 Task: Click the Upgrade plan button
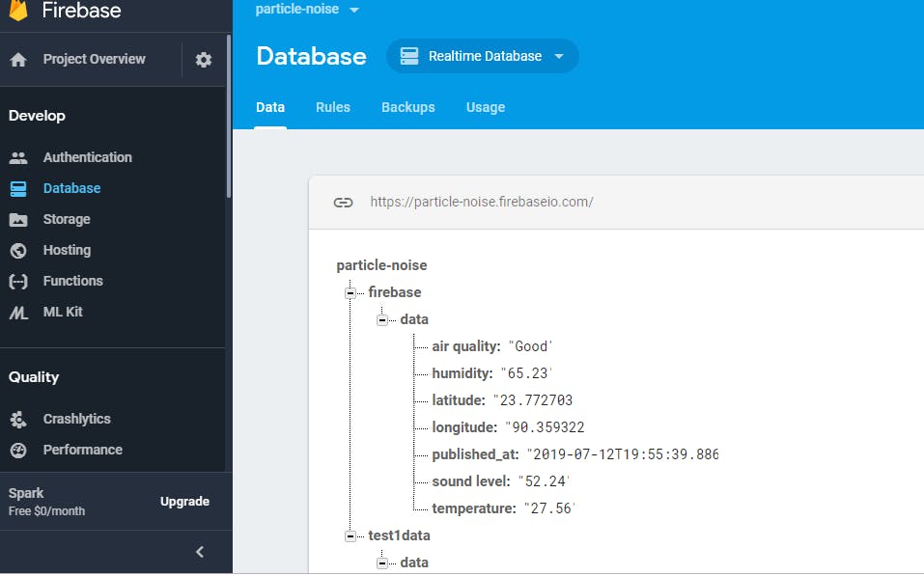(184, 502)
